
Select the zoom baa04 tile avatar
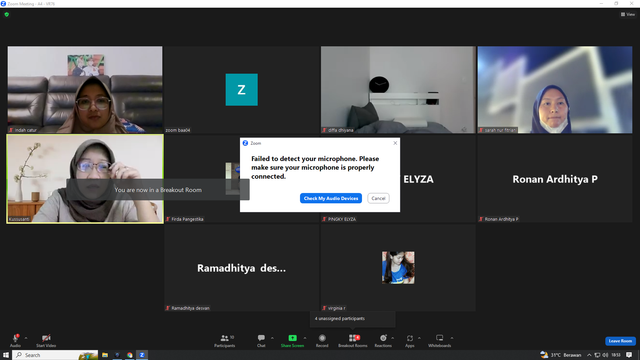(x=242, y=90)
